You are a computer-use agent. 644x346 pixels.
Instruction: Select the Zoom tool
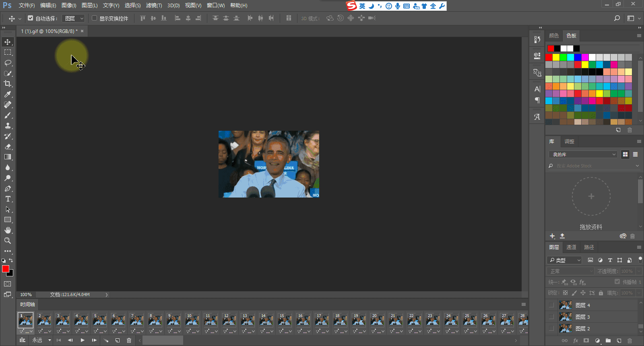8,241
